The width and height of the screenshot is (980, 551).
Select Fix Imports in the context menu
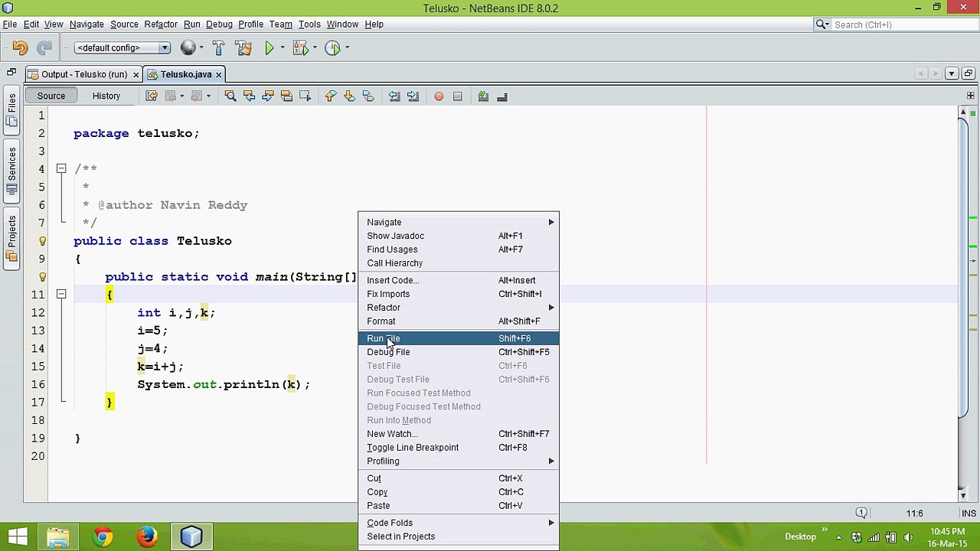coord(459,294)
